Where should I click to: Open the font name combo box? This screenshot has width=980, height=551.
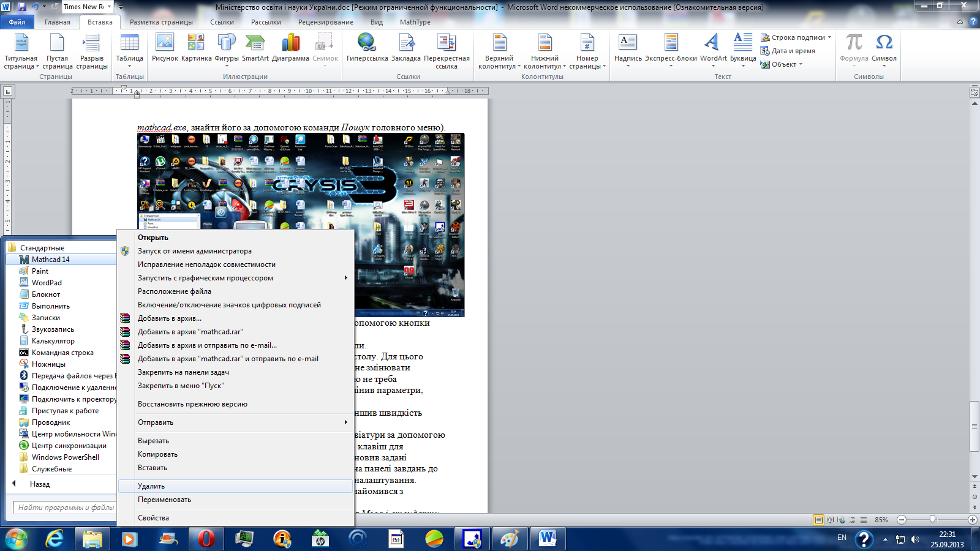(x=88, y=7)
